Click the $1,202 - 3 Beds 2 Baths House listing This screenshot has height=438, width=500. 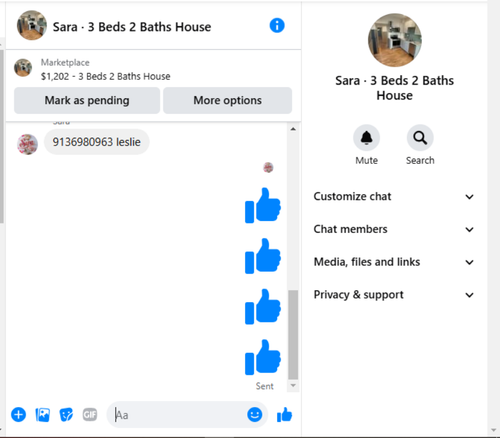[x=105, y=76]
